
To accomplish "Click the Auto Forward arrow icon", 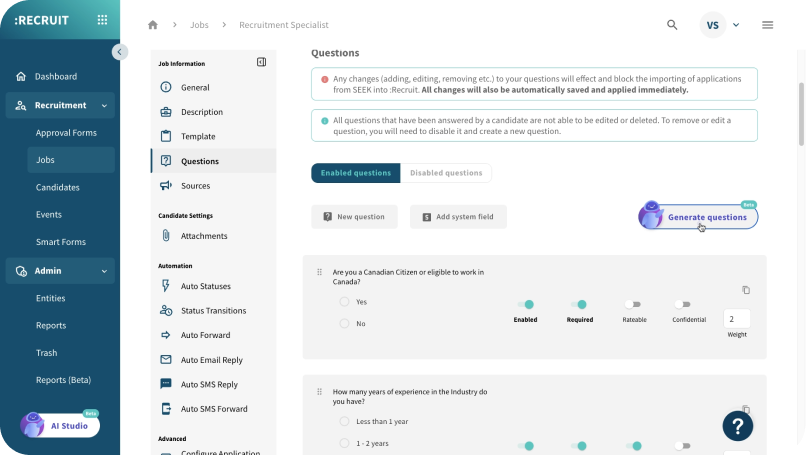I will point(166,335).
